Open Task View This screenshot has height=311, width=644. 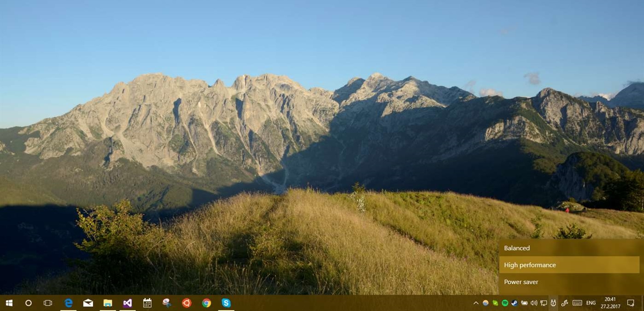pos(48,303)
